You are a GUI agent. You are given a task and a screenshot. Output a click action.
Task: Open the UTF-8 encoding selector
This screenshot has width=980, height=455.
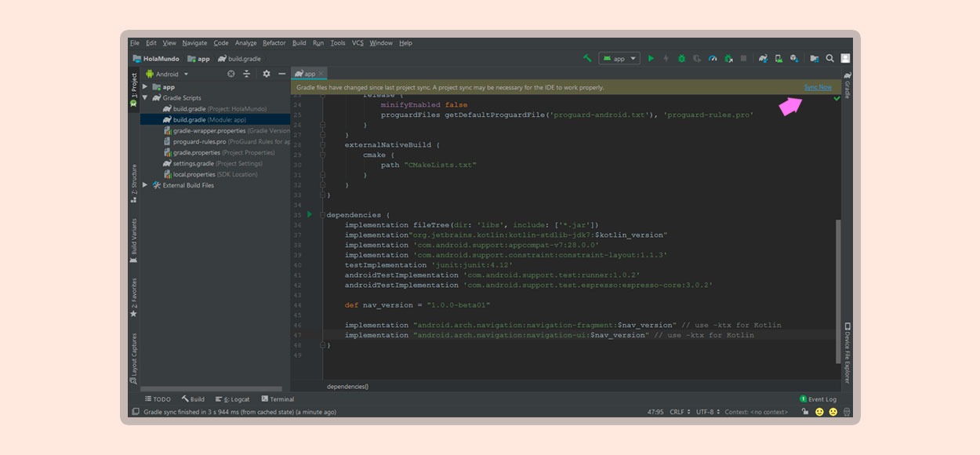pos(707,412)
